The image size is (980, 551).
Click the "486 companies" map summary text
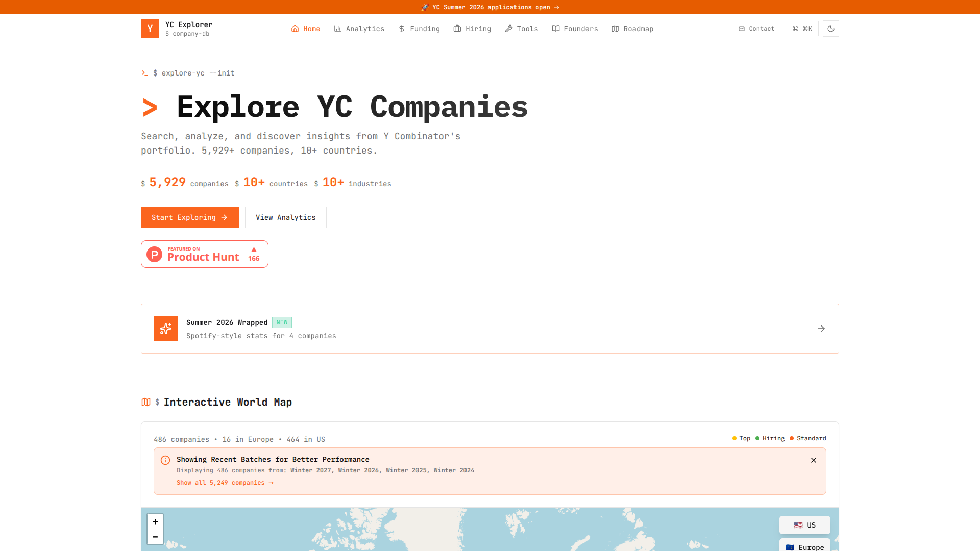tap(181, 439)
